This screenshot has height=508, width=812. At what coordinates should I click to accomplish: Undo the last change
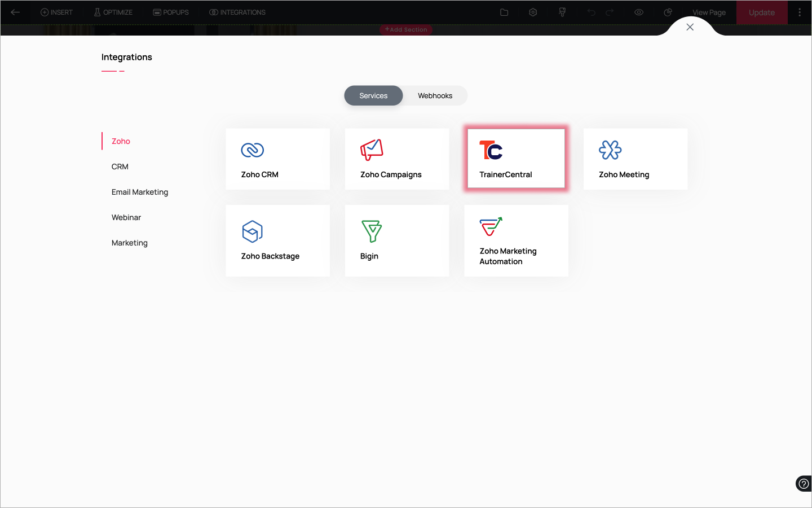(591, 12)
